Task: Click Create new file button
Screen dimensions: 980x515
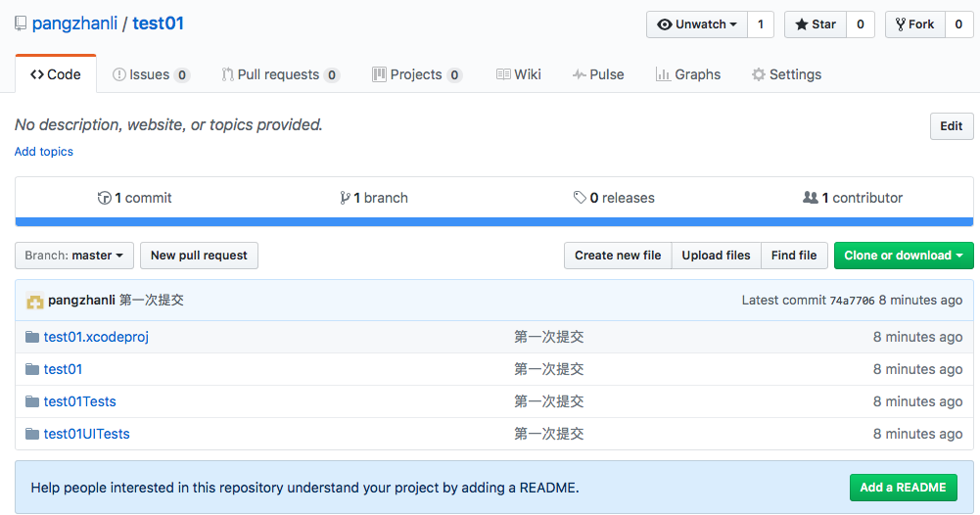Action: click(x=618, y=256)
